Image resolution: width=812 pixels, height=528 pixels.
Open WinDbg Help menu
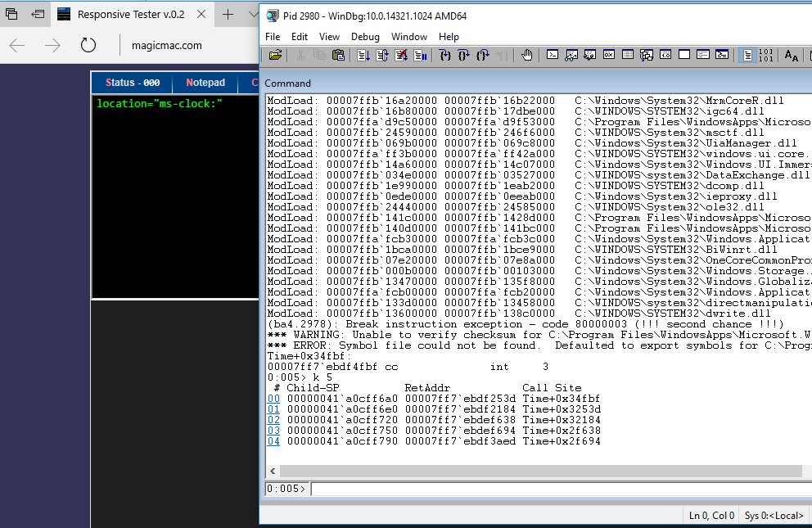coord(449,37)
